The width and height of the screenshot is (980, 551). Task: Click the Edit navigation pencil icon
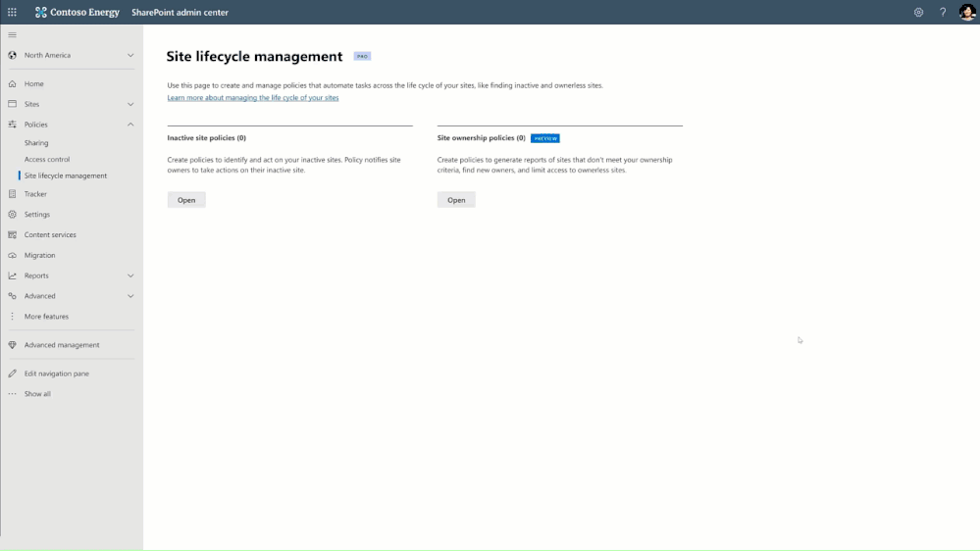coord(12,374)
